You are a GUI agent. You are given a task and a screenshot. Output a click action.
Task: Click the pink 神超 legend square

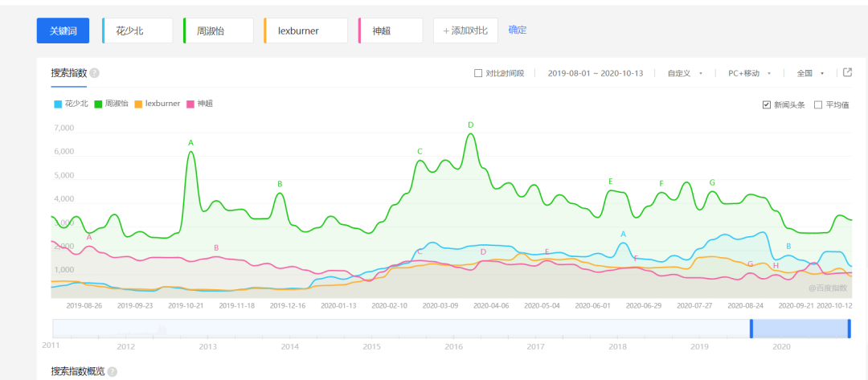(190, 104)
